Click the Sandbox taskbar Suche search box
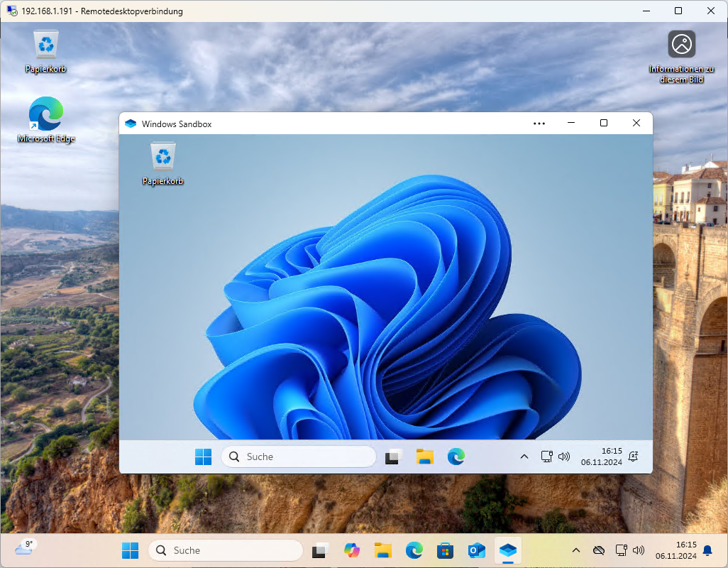 (x=299, y=457)
